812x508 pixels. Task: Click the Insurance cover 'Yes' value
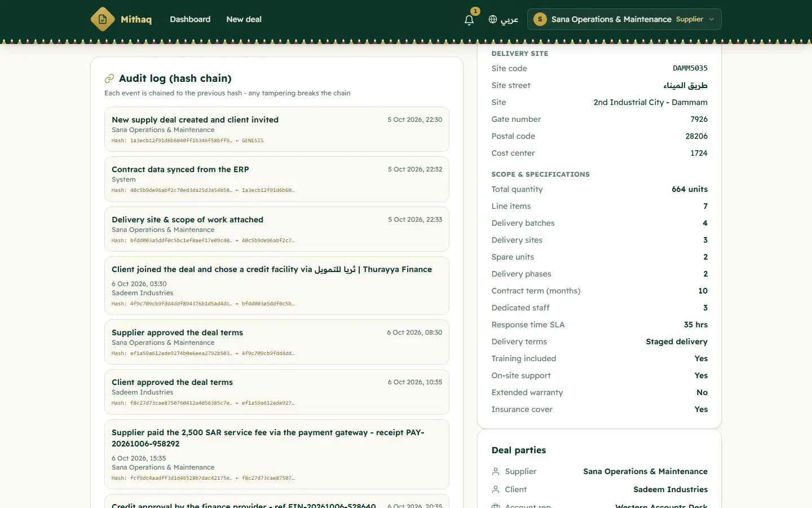(701, 409)
